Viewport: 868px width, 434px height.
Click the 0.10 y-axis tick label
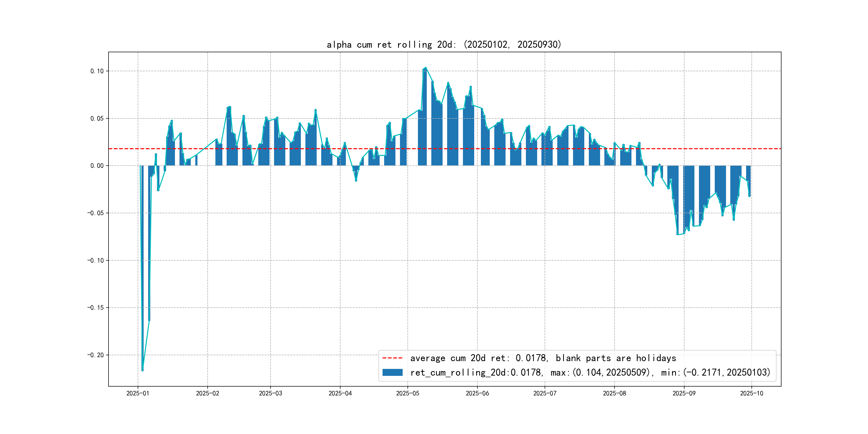(97, 71)
